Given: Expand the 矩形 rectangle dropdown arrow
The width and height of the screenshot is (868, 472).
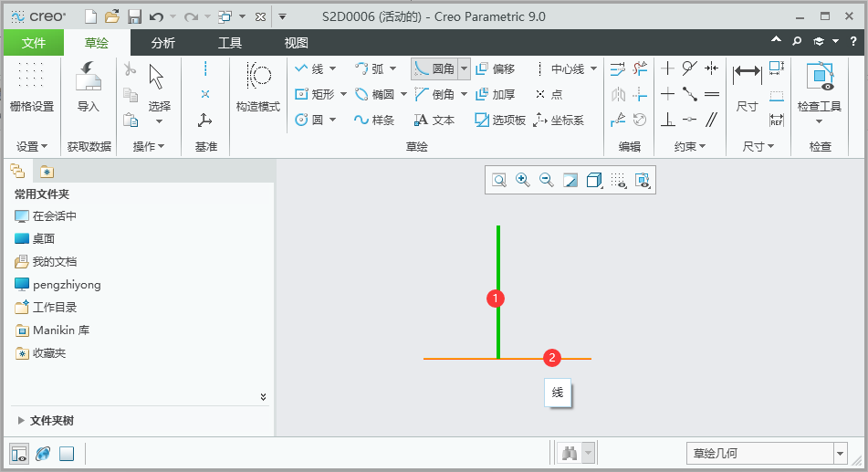Looking at the screenshot, I should pos(344,94).
